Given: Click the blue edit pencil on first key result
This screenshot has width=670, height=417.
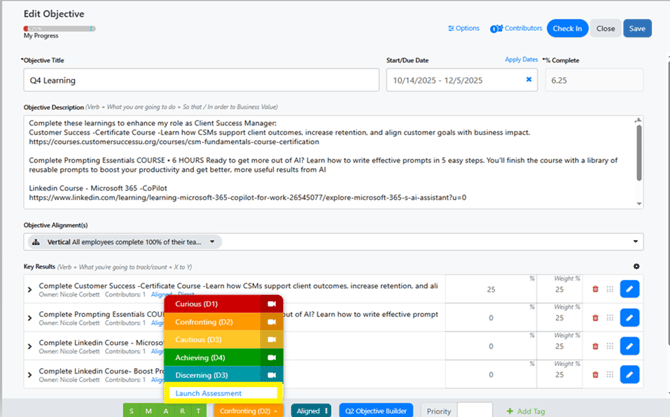Looking at the screenshot, I should click(629, 289).
